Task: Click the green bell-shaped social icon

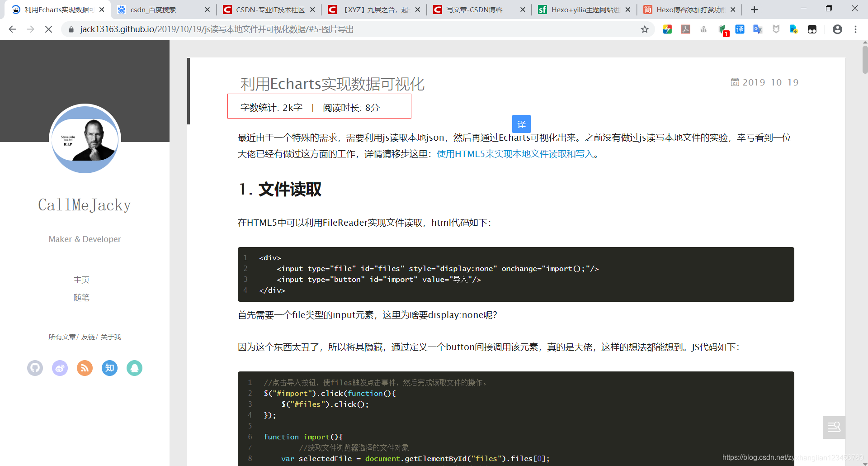Action: click(134, 368)
